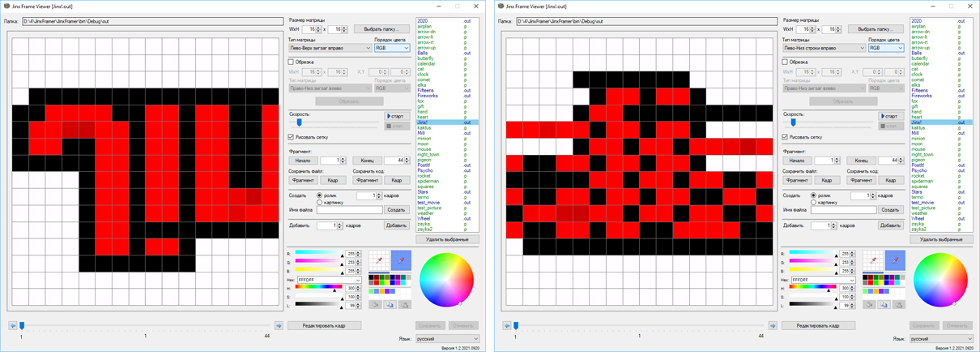Open Язык русский dropdown in right window
The image size is (980, 352).
tap(941, 339)
